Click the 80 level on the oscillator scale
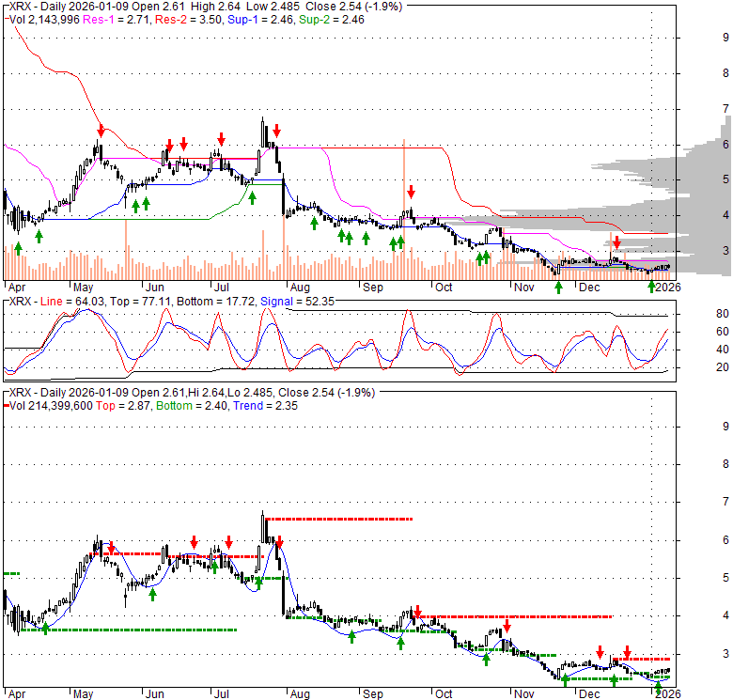The height and width of the screenshot is (700, 733). coord(723,314)
